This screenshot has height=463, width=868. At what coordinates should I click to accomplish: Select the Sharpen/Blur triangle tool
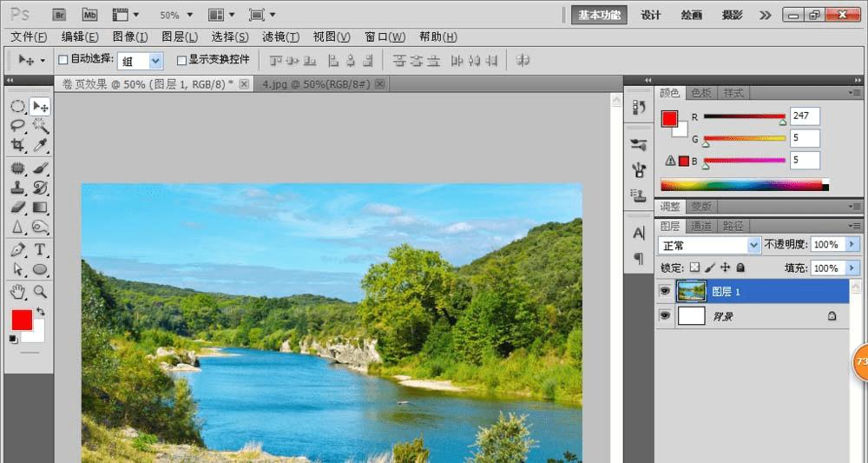click(17, 227)
